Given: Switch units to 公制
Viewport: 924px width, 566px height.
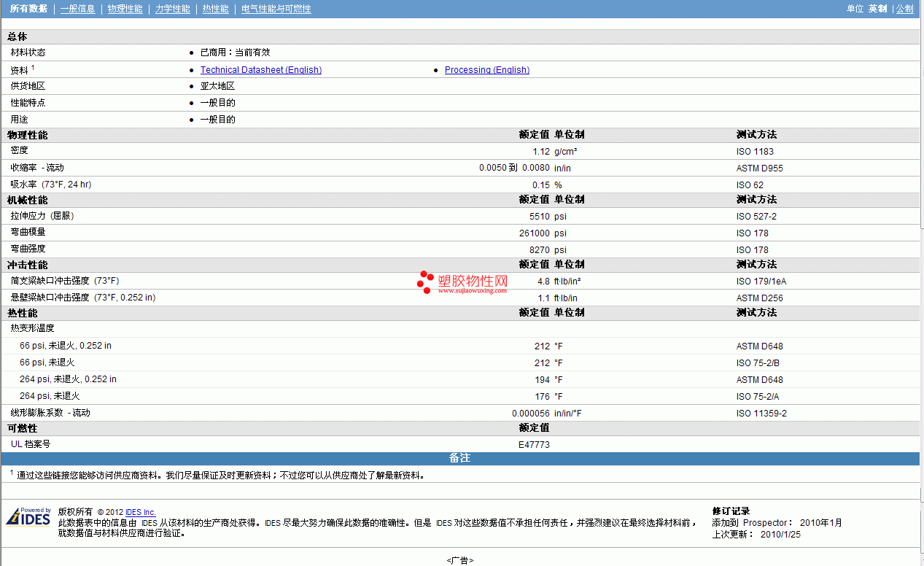Looking at the screenshot, I should 904,9.
